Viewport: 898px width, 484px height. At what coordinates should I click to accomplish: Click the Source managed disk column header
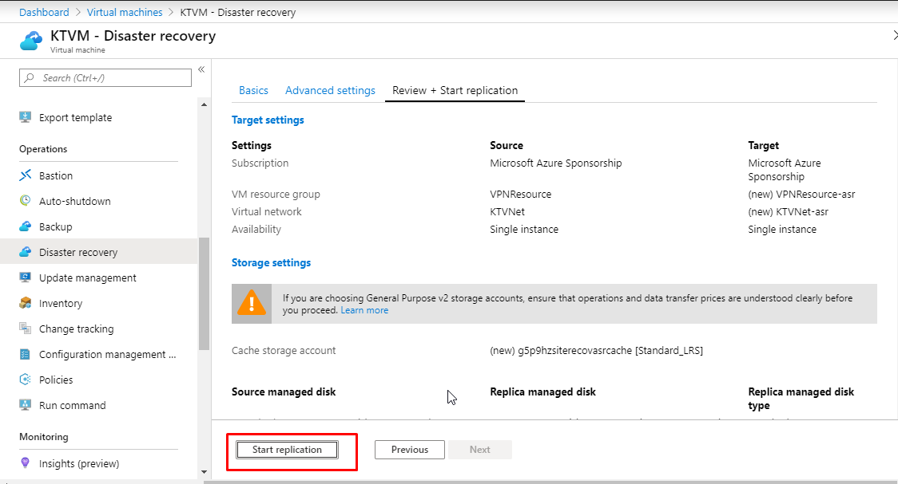pos(283,392)
